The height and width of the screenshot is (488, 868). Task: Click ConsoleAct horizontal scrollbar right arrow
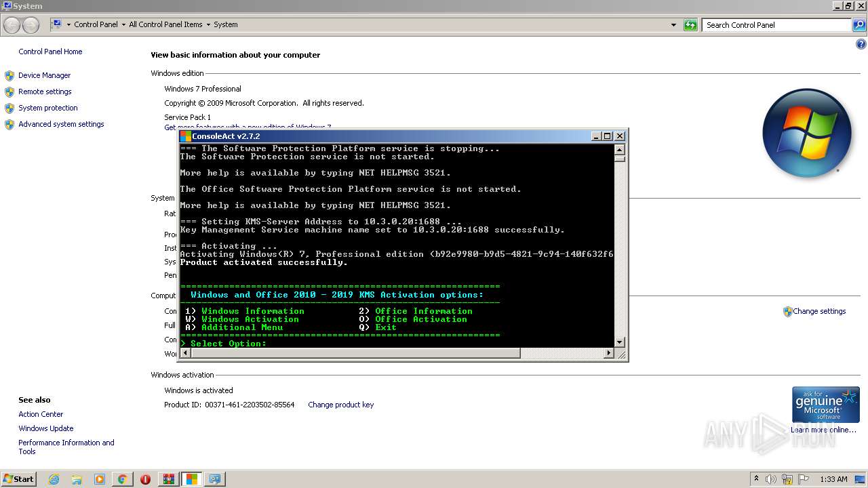point(608,353)
